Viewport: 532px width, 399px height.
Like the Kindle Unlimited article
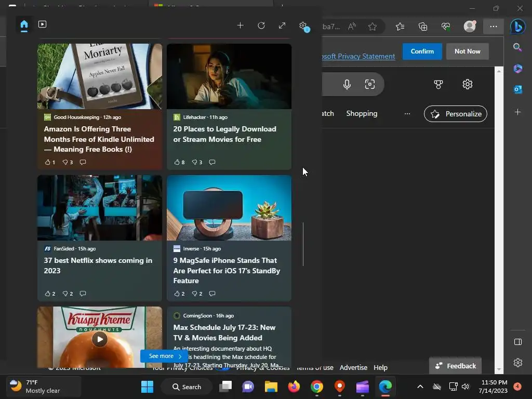(50, 162)
